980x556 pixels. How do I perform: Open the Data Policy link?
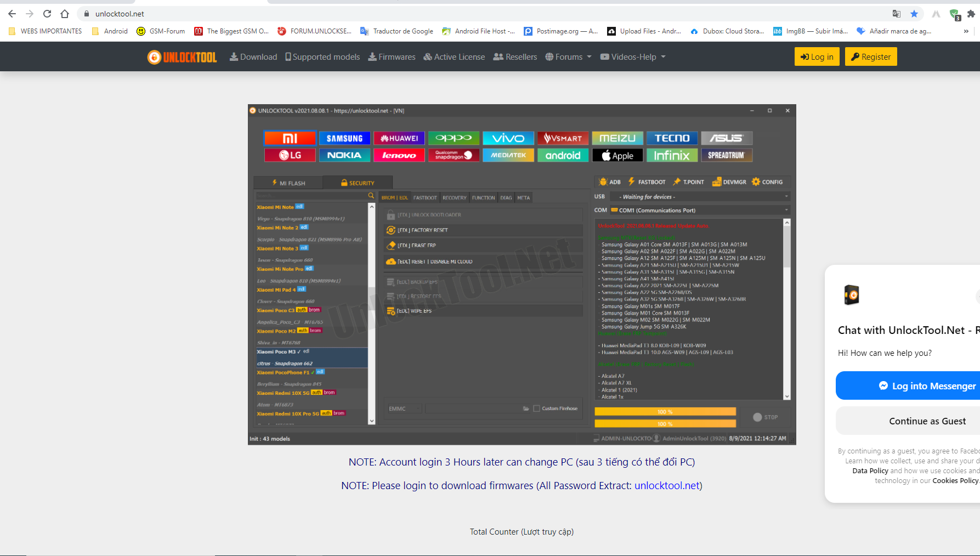click(870, 471)
